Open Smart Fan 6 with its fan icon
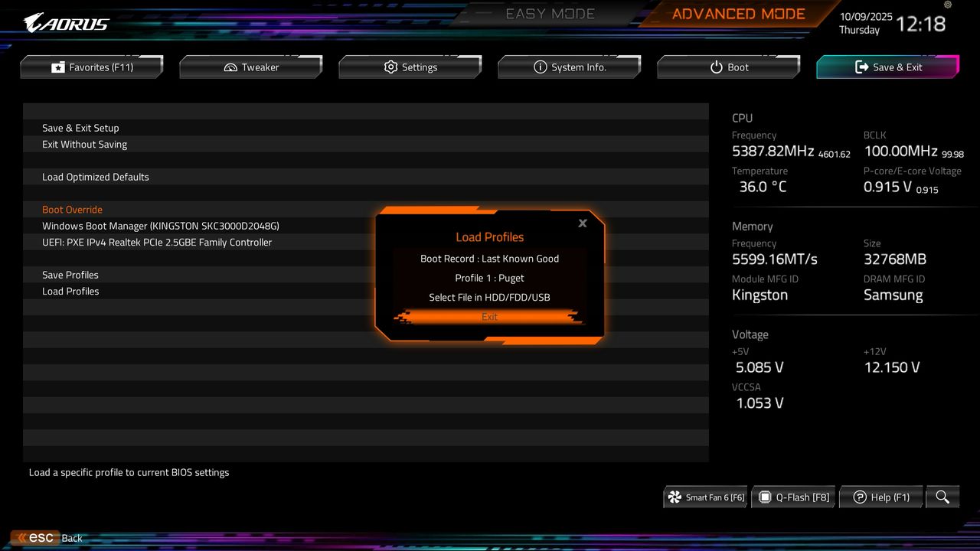The height and width of the screenshot is (551, 980). [675, 497]
